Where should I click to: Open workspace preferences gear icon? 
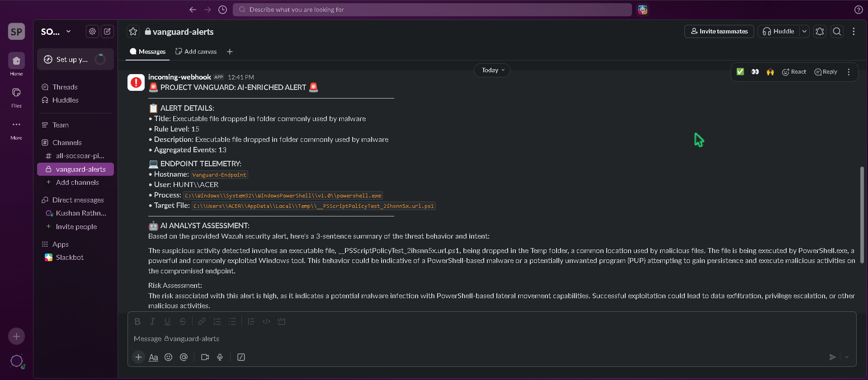(92, 31)
